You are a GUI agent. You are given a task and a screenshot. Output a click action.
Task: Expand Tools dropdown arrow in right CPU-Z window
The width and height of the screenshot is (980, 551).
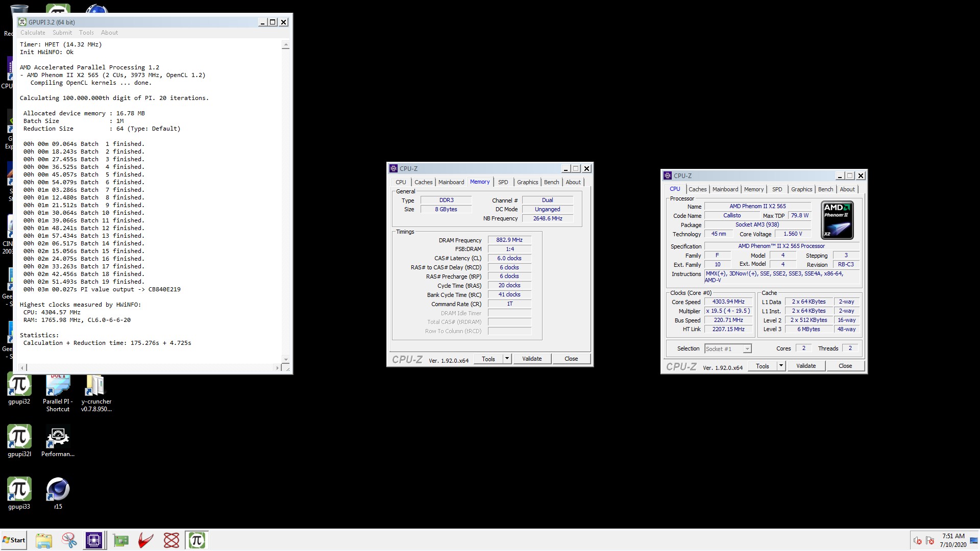781,366
